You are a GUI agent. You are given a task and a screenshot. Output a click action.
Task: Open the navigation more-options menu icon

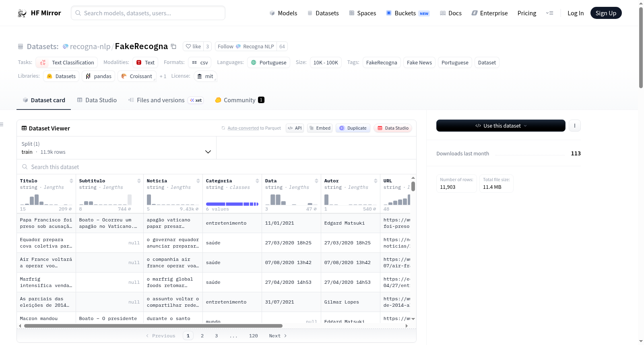[549, 13]
